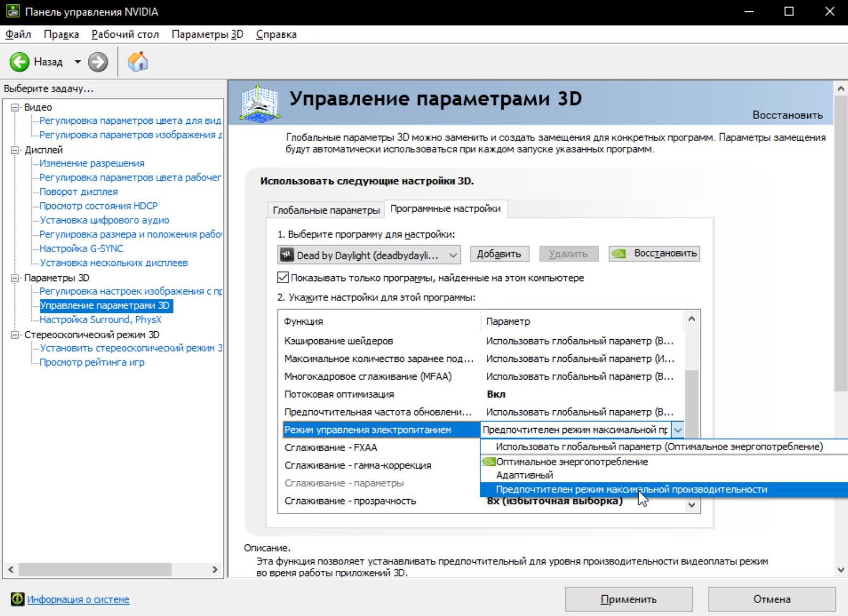Viewport: 848px width, 616px height.
Task: Open Просмотр состояния HDCP task
Action: [x=99, y=206]
